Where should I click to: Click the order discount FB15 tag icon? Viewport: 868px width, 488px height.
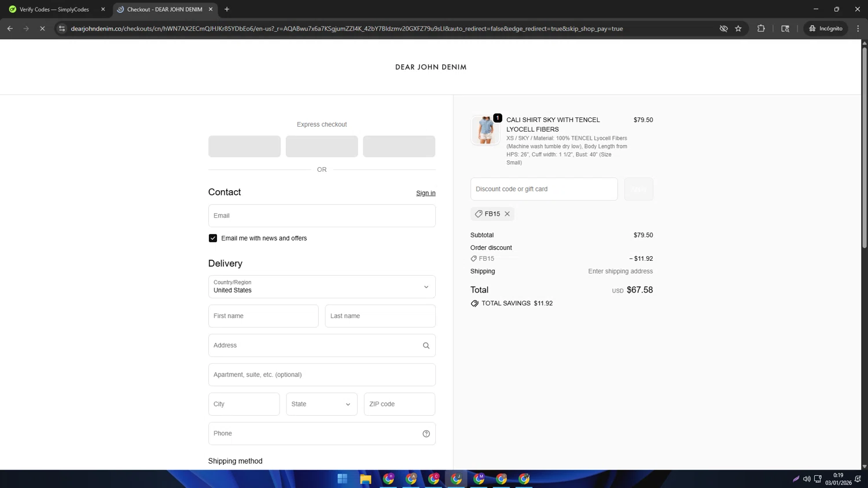[x=473, y=258]
